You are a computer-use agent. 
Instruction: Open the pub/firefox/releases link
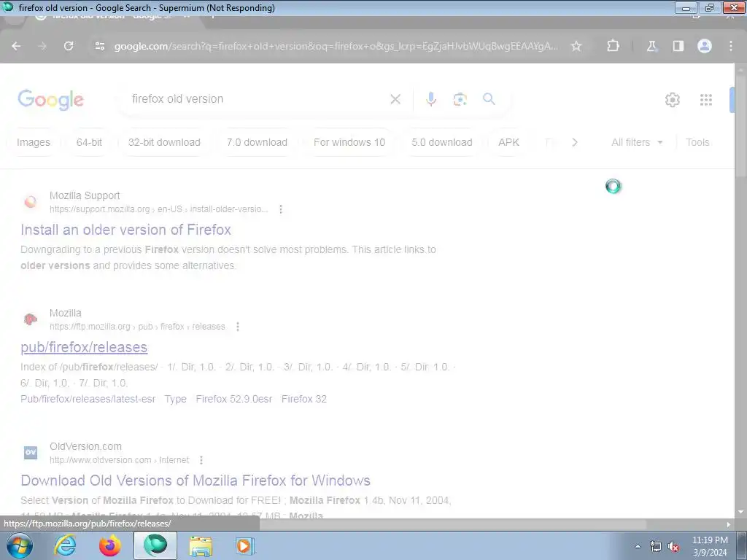(84, 347)
